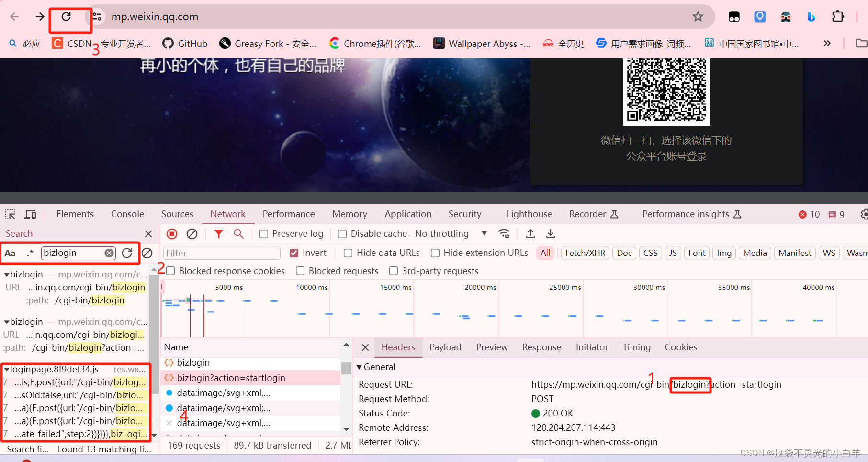Viewport: 868px width, 462px height.
Task: Filter requests by Fetch/XHR
Action: (585, 253)
